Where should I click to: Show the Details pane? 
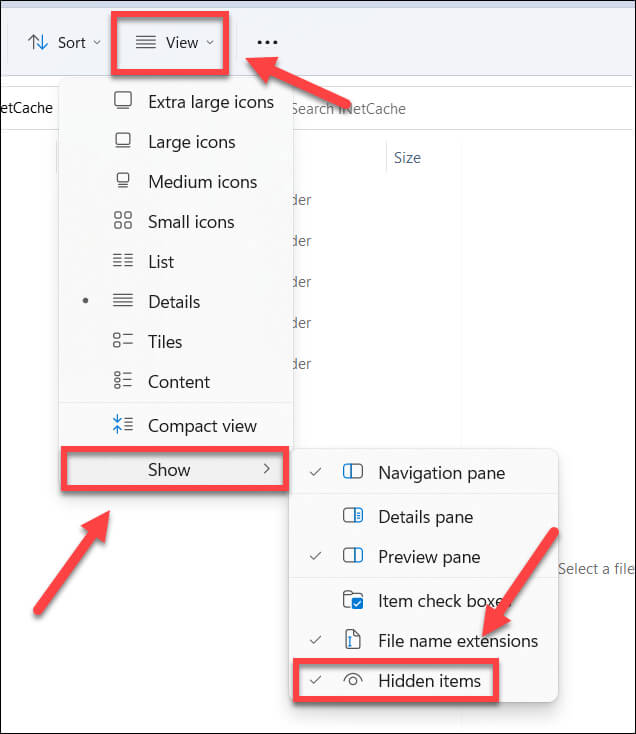point(425,517)
